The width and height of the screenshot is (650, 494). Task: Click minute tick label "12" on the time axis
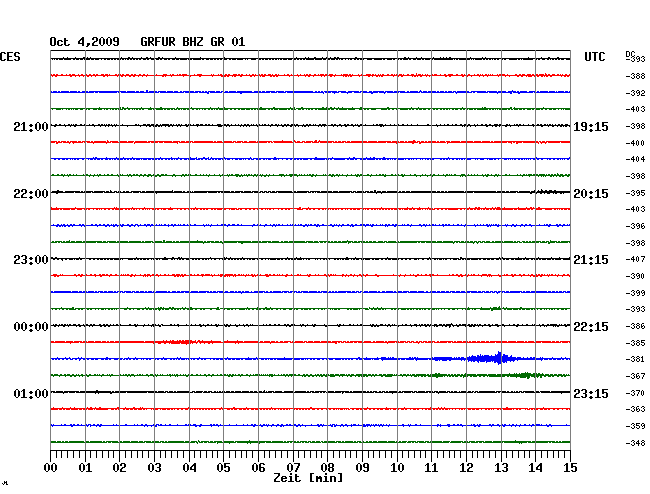coord(466,468)
